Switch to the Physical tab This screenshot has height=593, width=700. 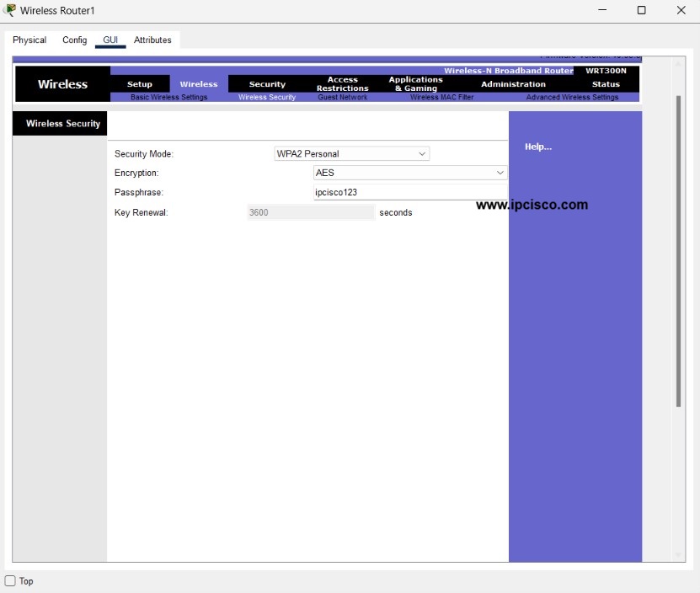29,40
